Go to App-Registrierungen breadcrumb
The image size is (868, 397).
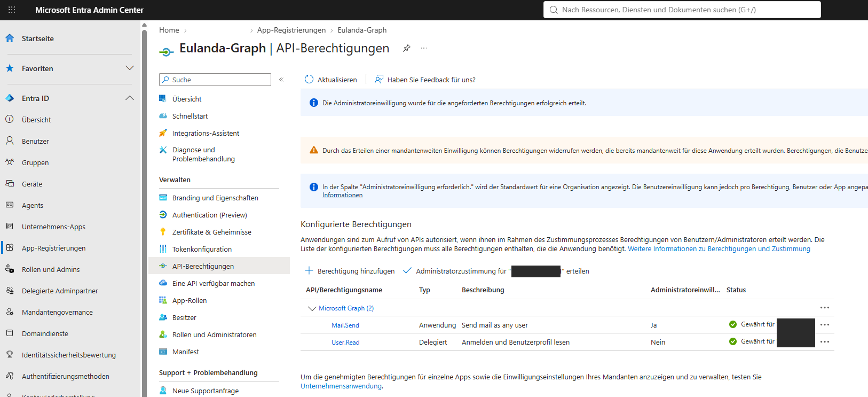click(291, 30)
